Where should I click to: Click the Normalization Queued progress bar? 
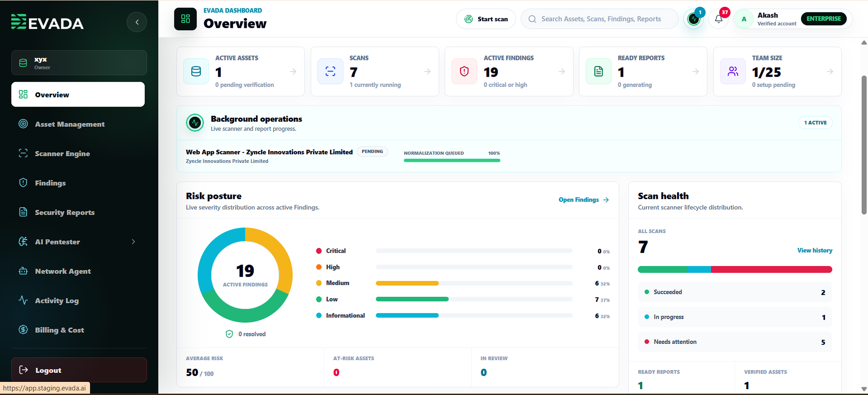point(452,160)
